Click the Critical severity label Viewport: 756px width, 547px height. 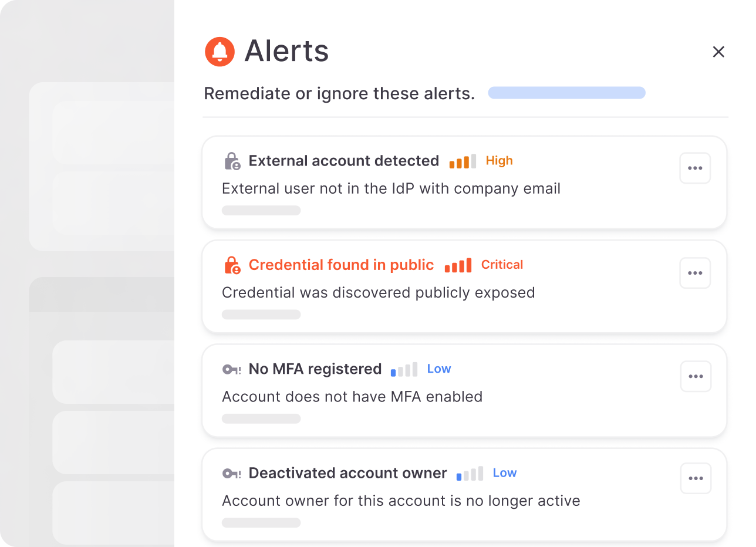click(x=502, y=265)
